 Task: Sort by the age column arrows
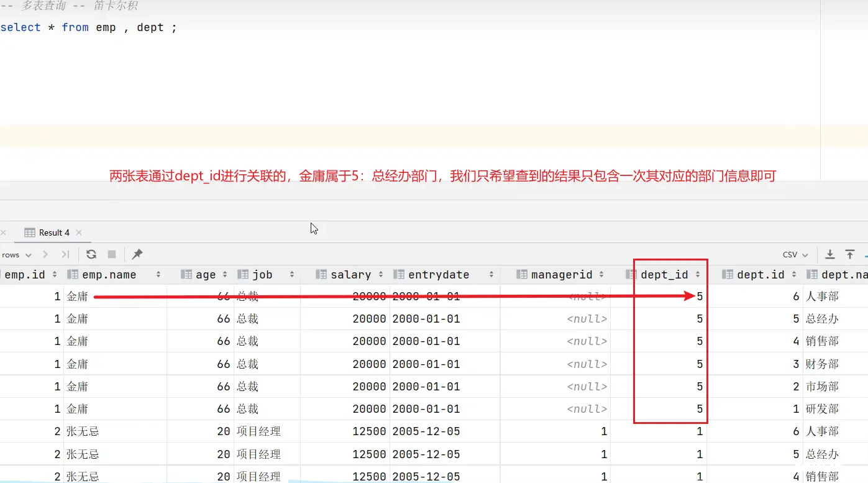click(x=224, y=275)
